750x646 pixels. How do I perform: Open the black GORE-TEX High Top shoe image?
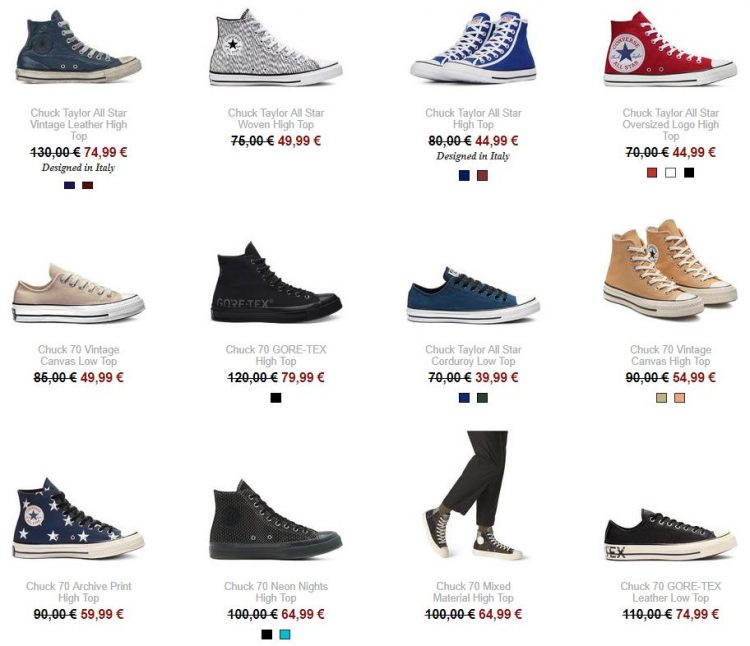click(276, 282)
